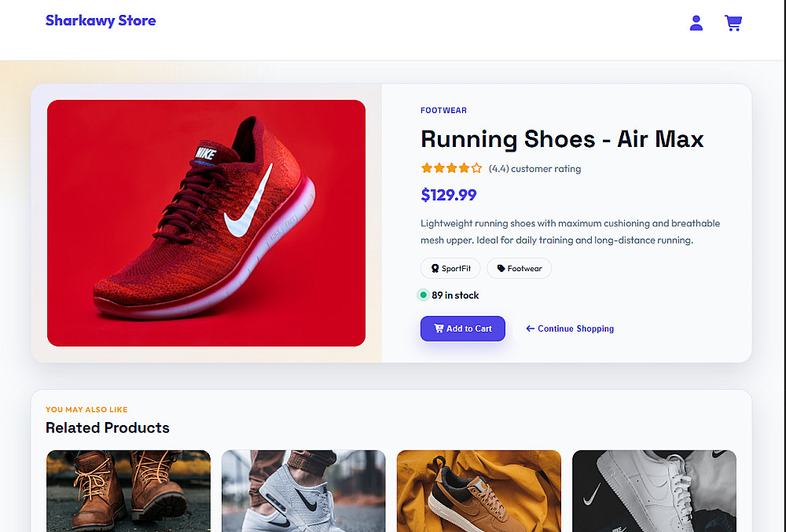Click the star rating icons
The height and width of the screenshot is (532, 786).
tap(451, 168)
